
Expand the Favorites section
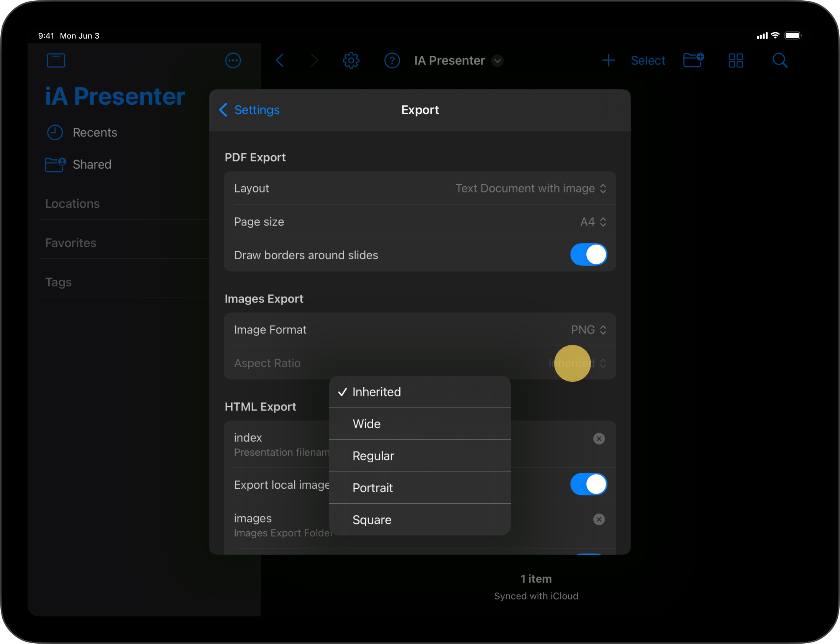[71, 243]
